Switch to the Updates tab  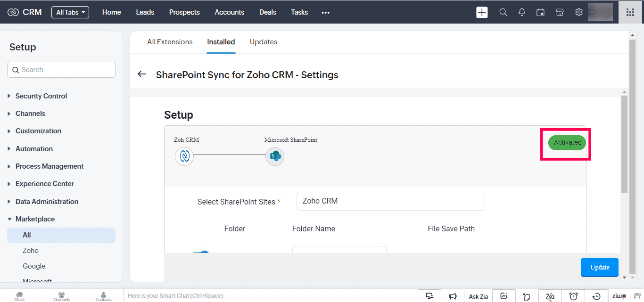(x=264, y=42)
